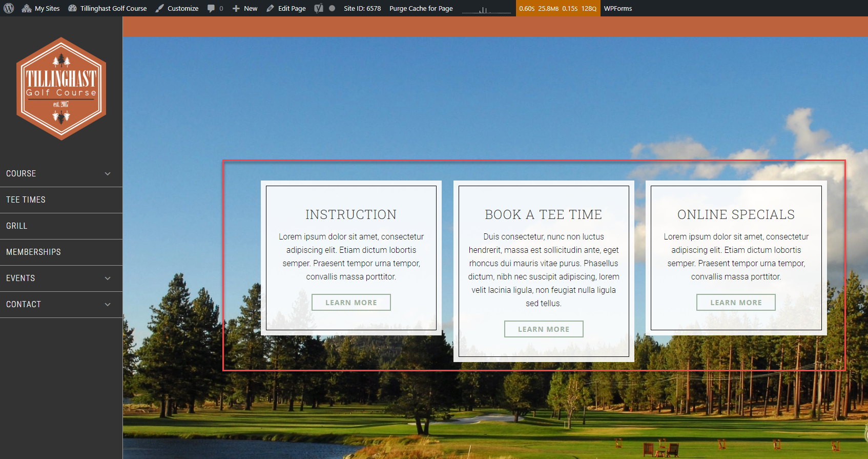Click the Tillinghast Golf Course logo
868x459 pixels.
61,88
